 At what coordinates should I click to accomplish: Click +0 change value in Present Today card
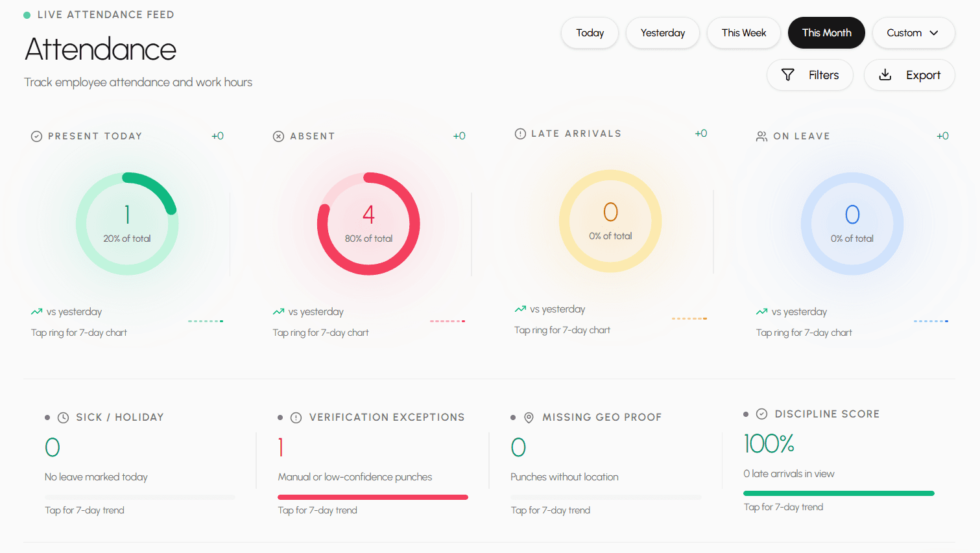coord(217,136)
